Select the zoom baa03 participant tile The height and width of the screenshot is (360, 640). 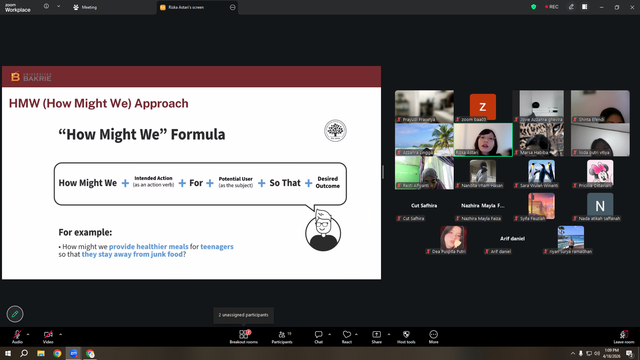click(x=483, y=107)
